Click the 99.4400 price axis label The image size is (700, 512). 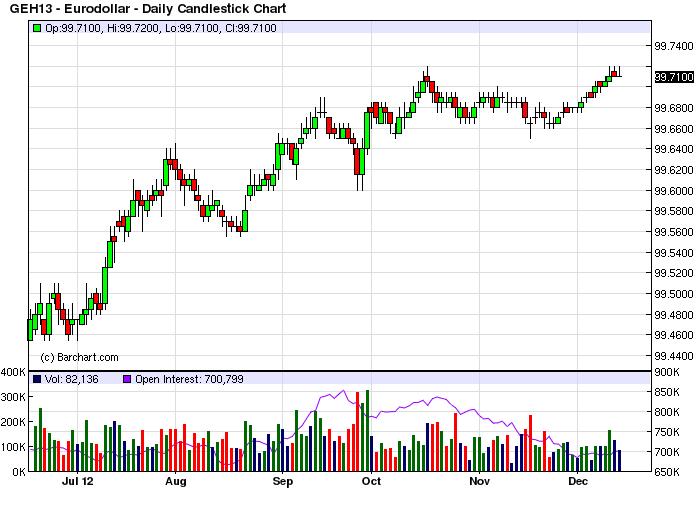674,356
